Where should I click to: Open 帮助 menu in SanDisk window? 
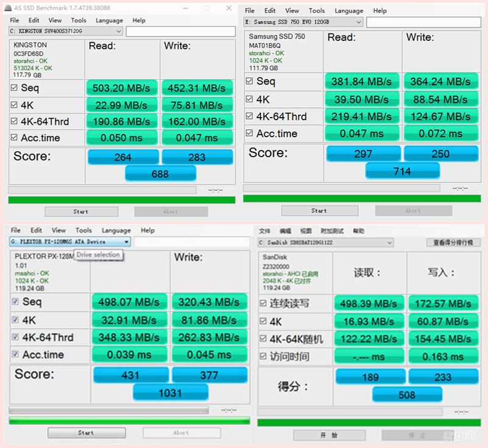[x=359, y=230]
